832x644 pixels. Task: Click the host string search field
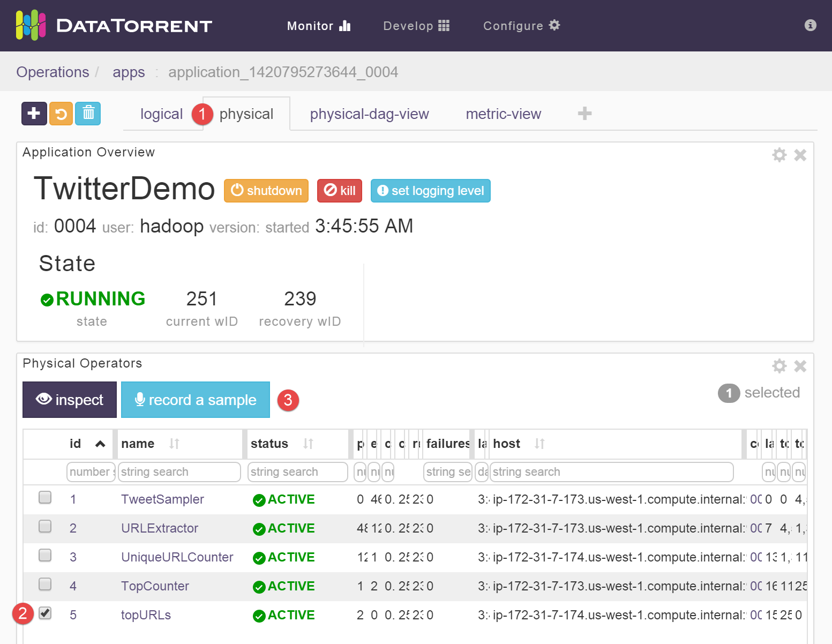pyautogui.click(x=612, y=472)
